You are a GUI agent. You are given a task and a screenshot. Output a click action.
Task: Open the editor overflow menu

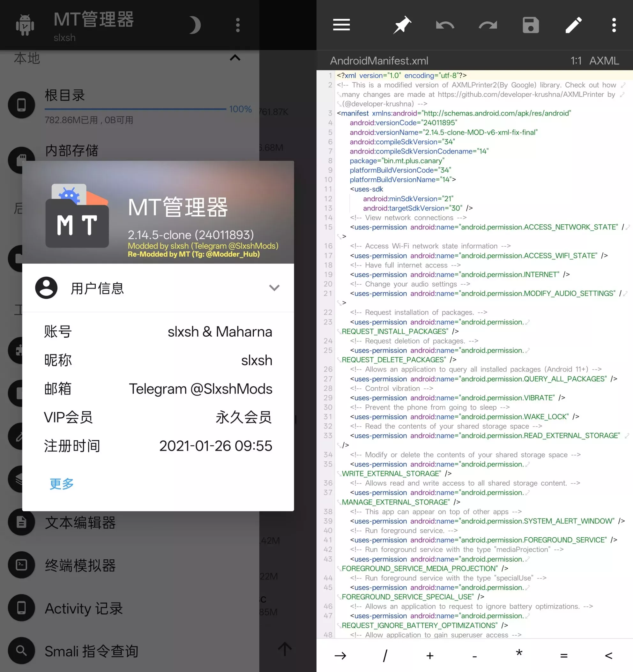pyautogui.click(x=614, y=25)
